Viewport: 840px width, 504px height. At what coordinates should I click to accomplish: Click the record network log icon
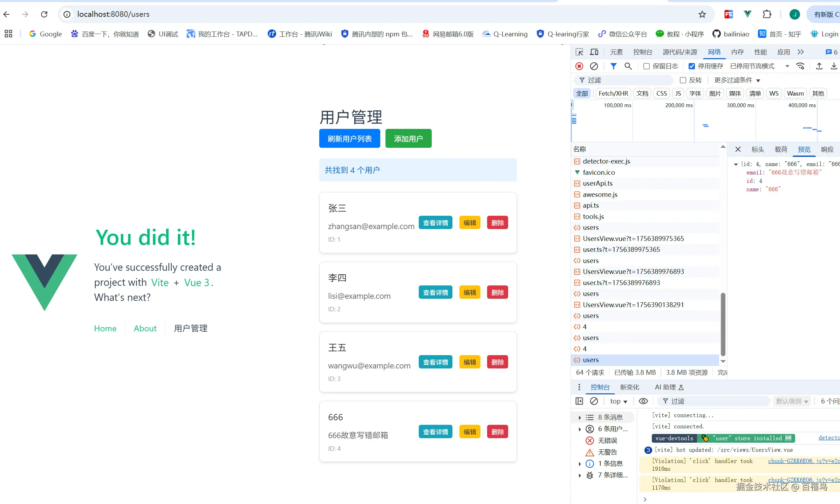[579, 66]
